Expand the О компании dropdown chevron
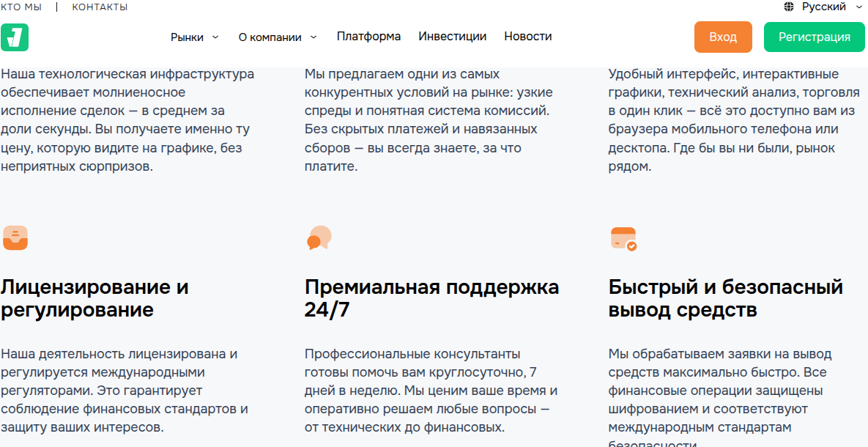This screenshot has width=868, height=447. [314, 37]
